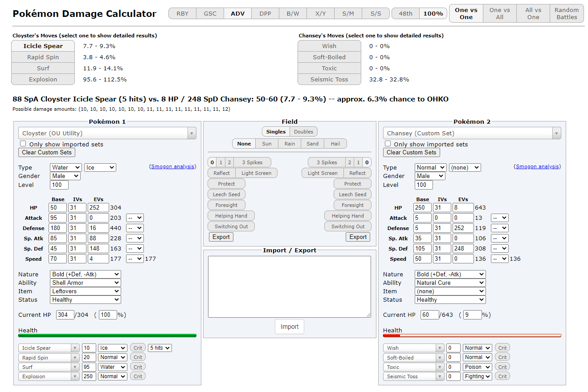Open the Random Battles mode
The height and width of the screenshot is (392, 588).
(x=567, y=13)
